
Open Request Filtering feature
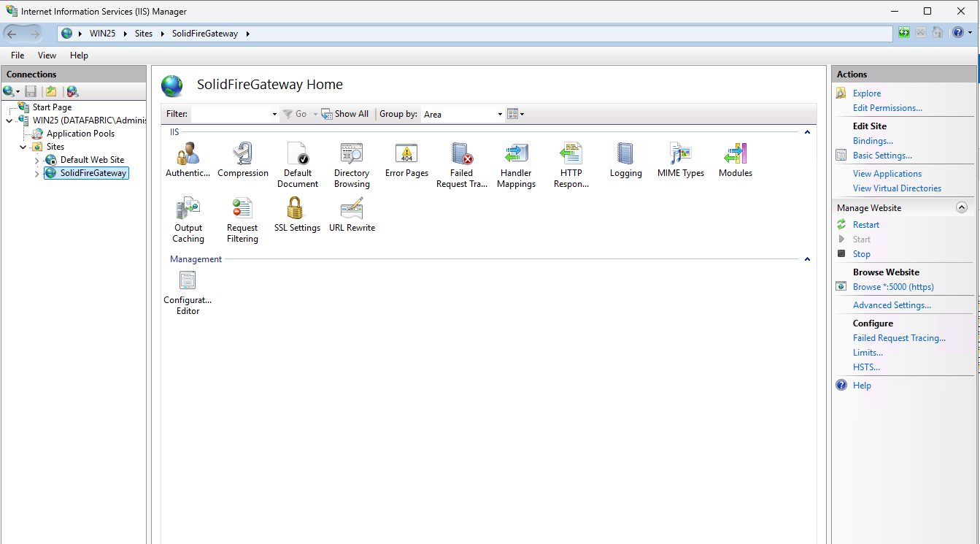[242, 220]
